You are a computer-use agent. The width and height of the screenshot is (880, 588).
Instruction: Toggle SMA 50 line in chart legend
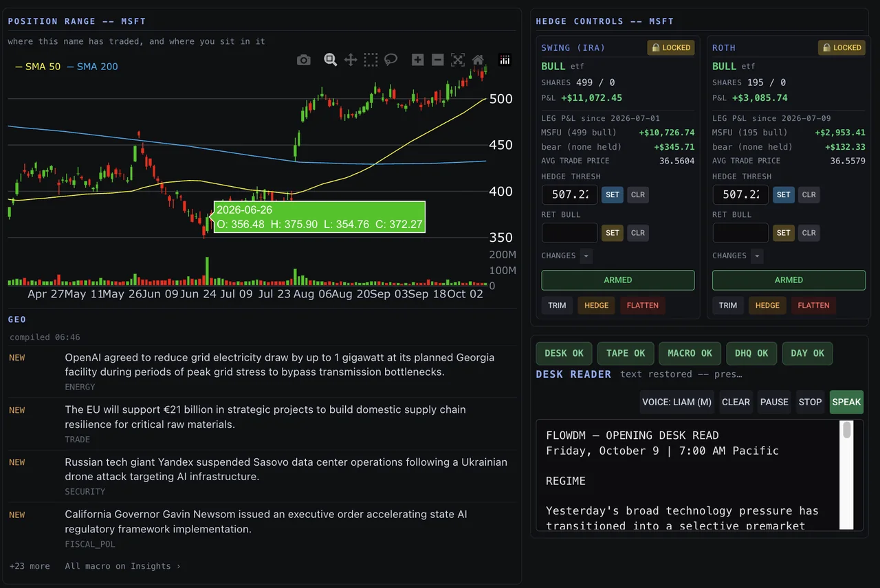[x=38, y=67]
